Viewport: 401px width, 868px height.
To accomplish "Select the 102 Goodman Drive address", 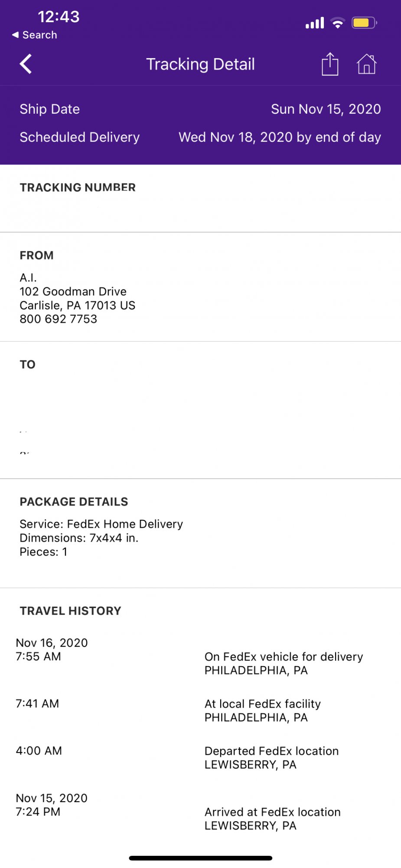I will (73, 291).
